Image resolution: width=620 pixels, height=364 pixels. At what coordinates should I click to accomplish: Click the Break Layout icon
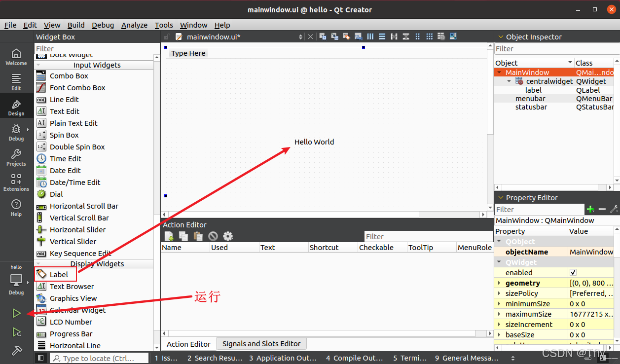point(441,36)
